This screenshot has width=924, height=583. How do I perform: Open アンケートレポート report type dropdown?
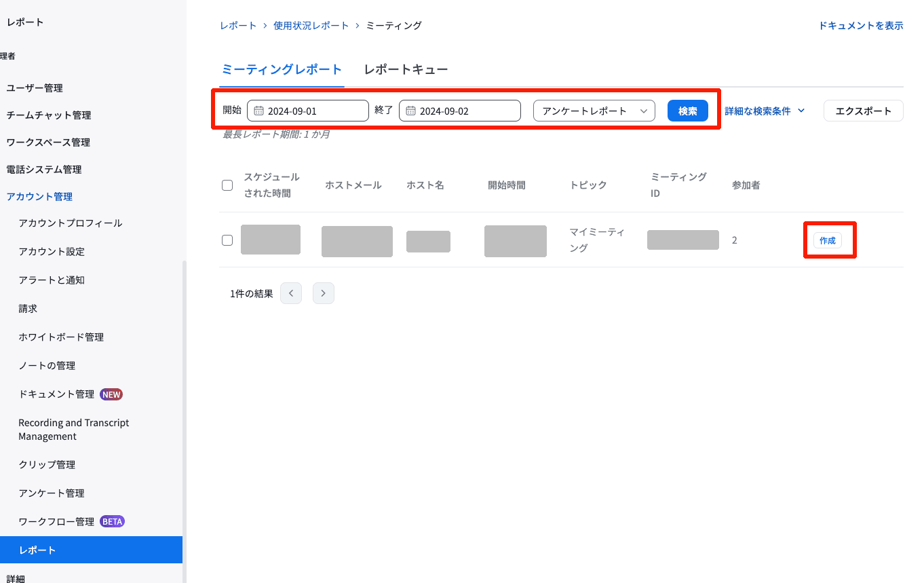pos(594,111)
